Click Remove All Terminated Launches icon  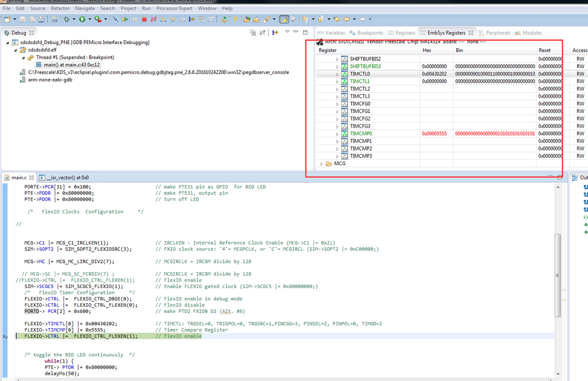(x=253, y=32)
